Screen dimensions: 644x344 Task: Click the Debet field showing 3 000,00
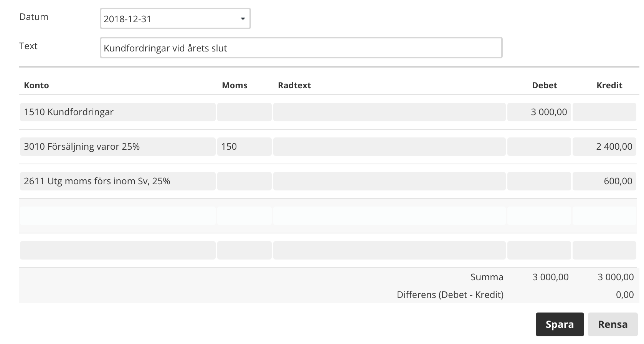tap(539, 112)
